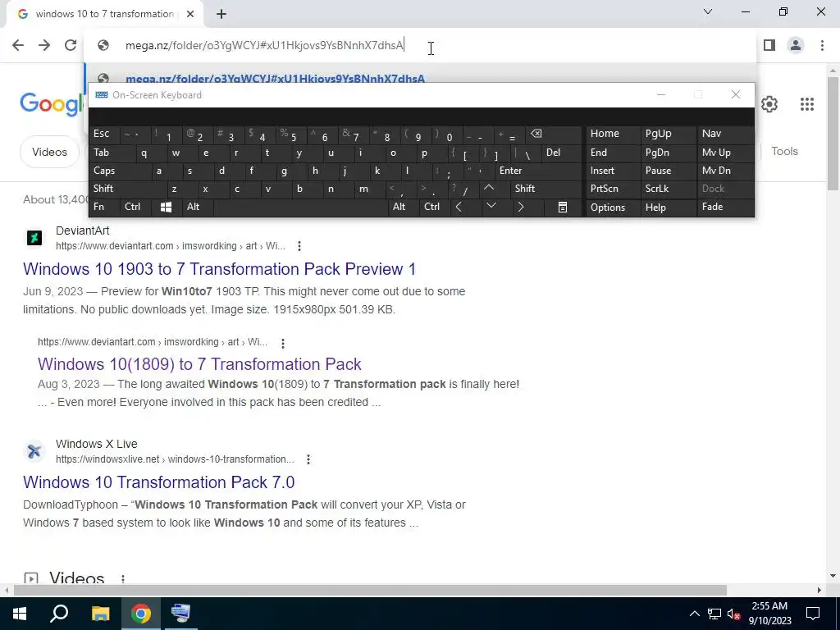Click the Nav key on keyboard

725,134
